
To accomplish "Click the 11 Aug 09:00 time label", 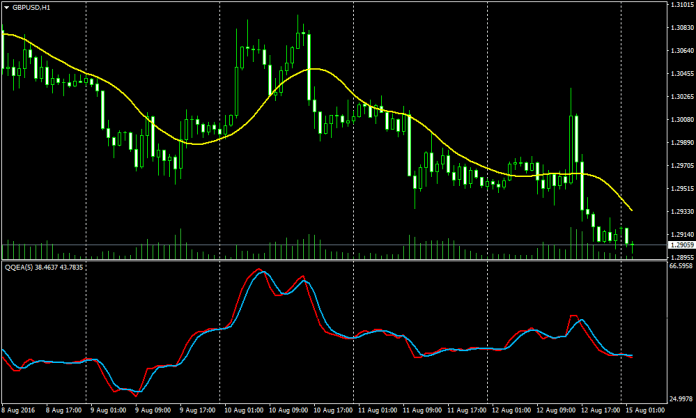I will point(424,411).
